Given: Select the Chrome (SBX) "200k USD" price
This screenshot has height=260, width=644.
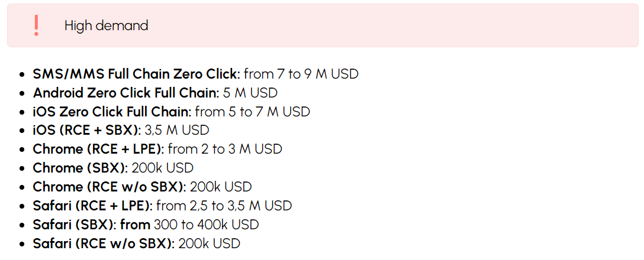Looking at the screenshot, I should point(163,168).
